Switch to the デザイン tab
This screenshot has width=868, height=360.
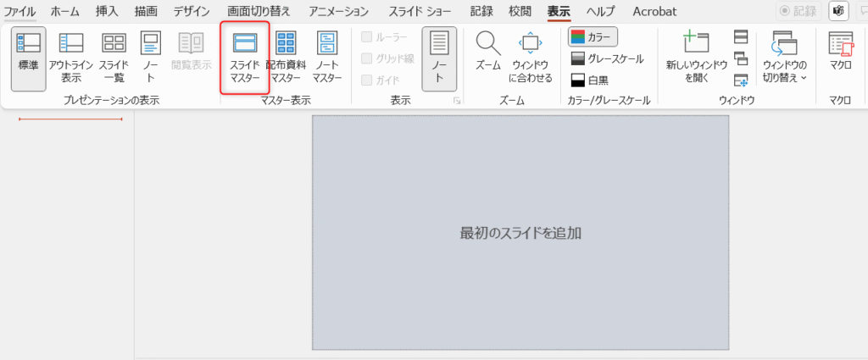click(192, 11)
